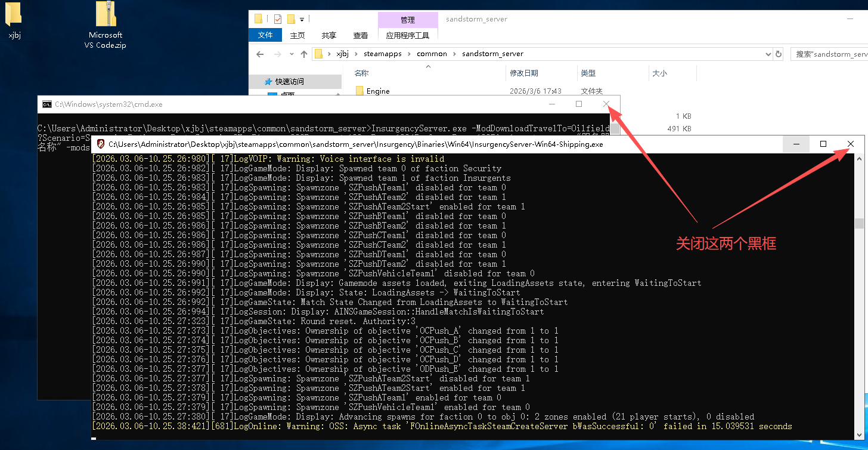Viewport: 868px width, 450px height.
Task: Open recent locations dropdown arrow
Action: (292, 54)
